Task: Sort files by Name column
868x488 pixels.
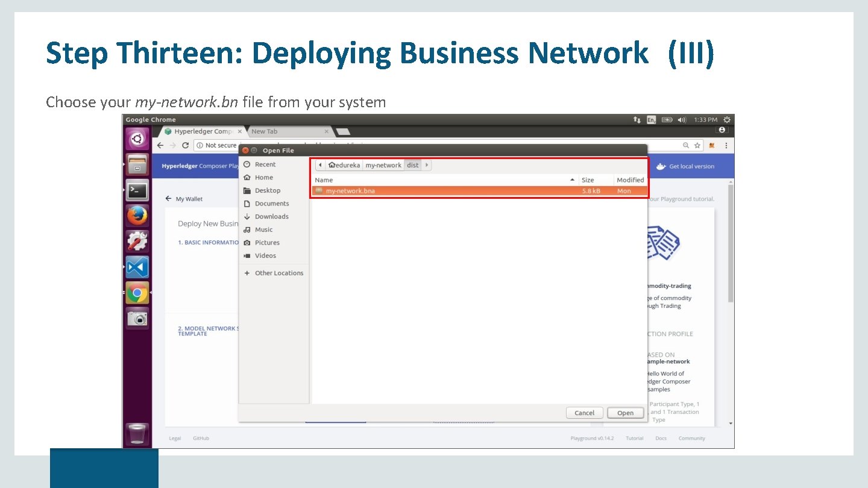Action: tap(445, 180)
